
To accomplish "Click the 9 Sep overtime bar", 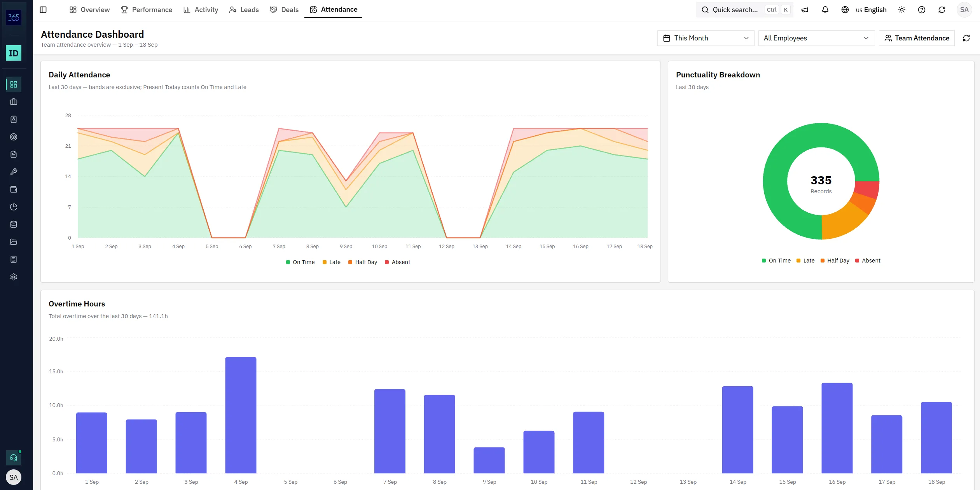I will [489, 460].
